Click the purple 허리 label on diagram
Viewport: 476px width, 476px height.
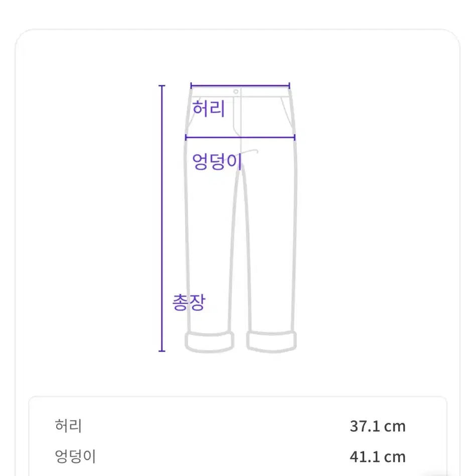[209, 108]
